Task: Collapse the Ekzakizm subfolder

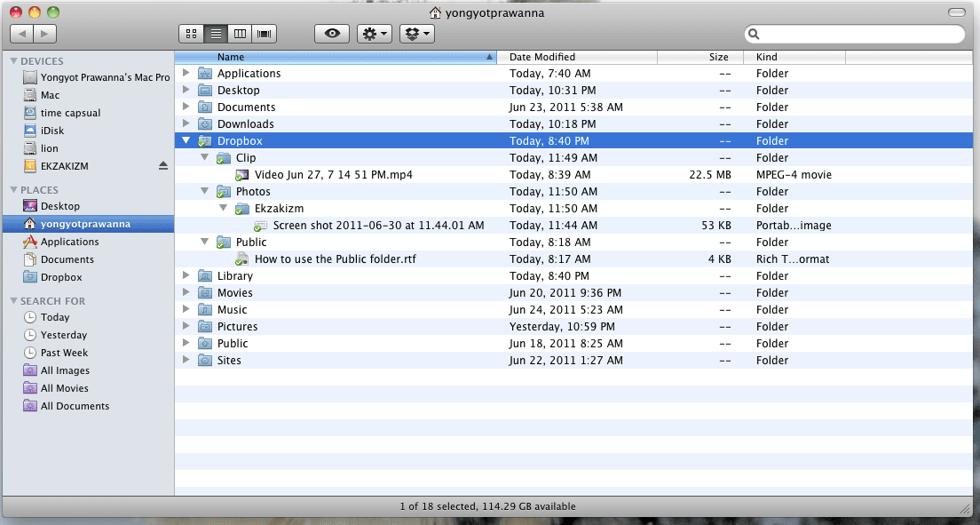Action: pyautogui.click(x=223, y=208)
